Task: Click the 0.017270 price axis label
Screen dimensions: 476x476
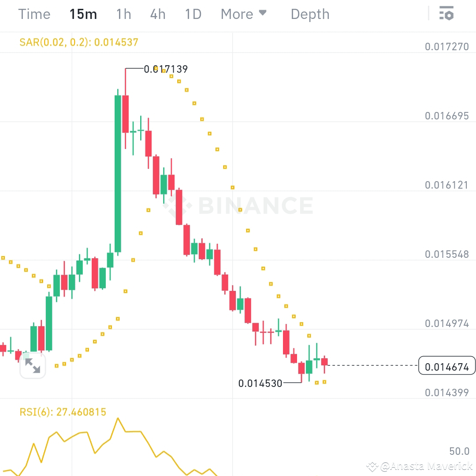Action: tap(446, 46)
